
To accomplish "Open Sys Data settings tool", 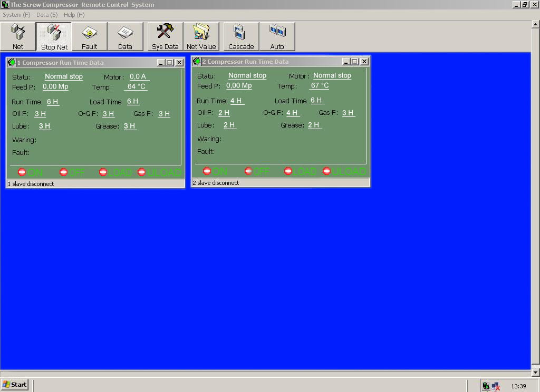I will (x=165, y=36).
